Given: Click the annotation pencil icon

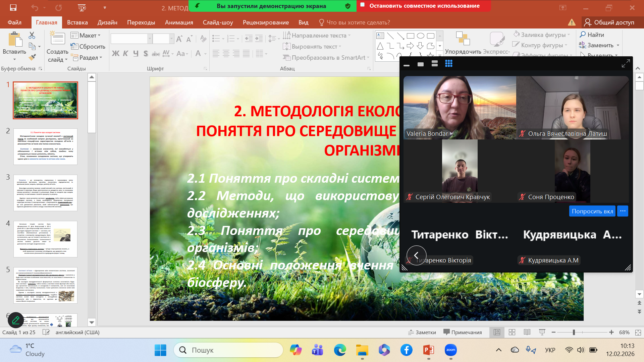Looking at the screenshot, I should point(15,320).
